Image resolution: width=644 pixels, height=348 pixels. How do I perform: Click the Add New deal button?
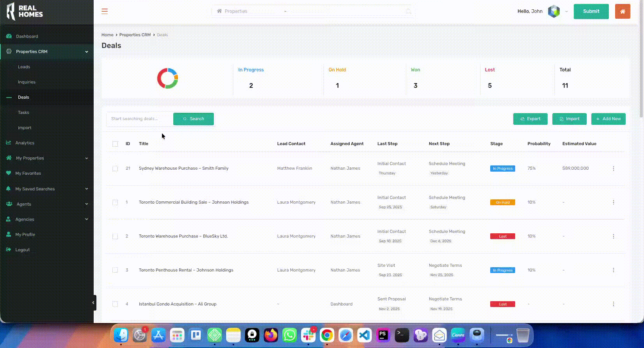[x=608, y=119]
